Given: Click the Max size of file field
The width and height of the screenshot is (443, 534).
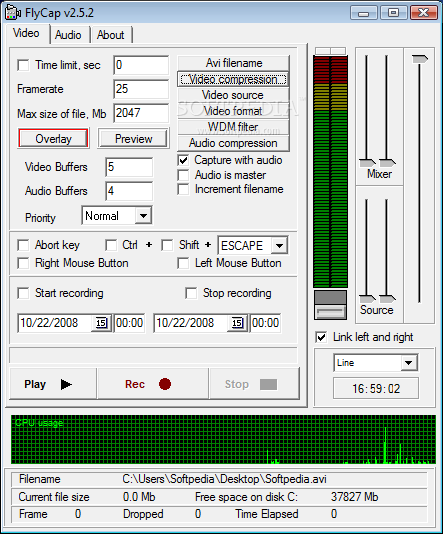Looking at the screenshot, I should pyautogui.click(x=141, y=113).
